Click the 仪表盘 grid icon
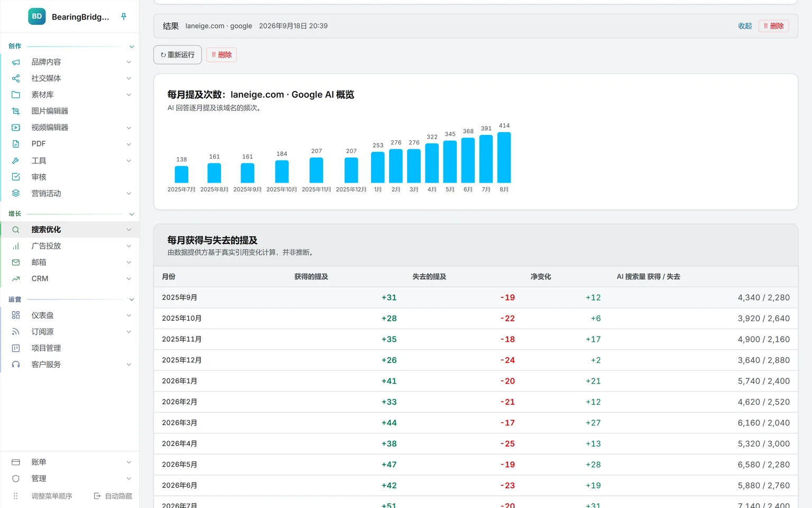This screenshot has width=812, height=508. 16,315
